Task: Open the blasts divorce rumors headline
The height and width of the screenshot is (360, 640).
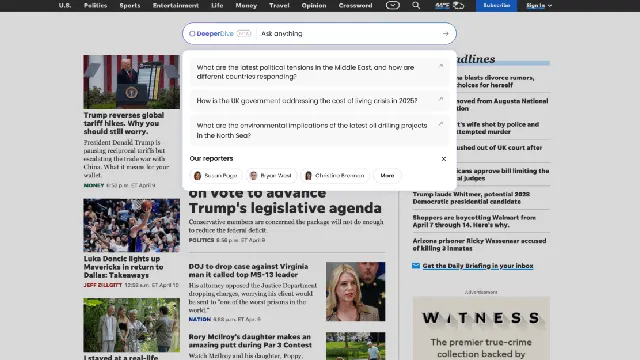Action: [496, 81]
